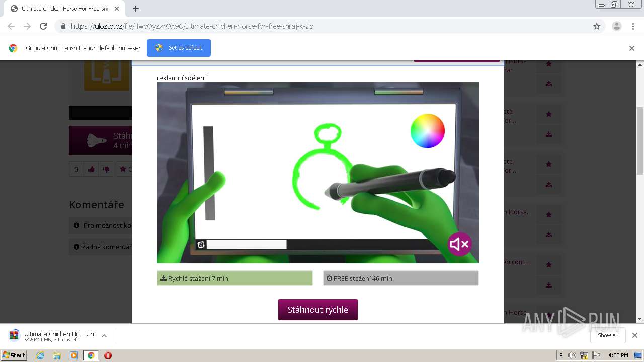The image size is (644, 362).
Task: Select FREE stažení 46 min. option
Action: click(401, 278)
